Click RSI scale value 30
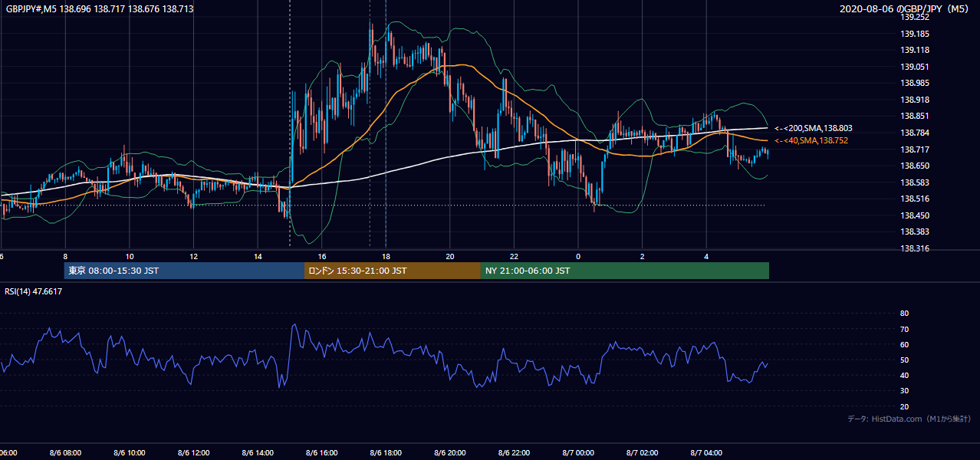The width and height of the screenshot is (980, 460). pos(904,391)
